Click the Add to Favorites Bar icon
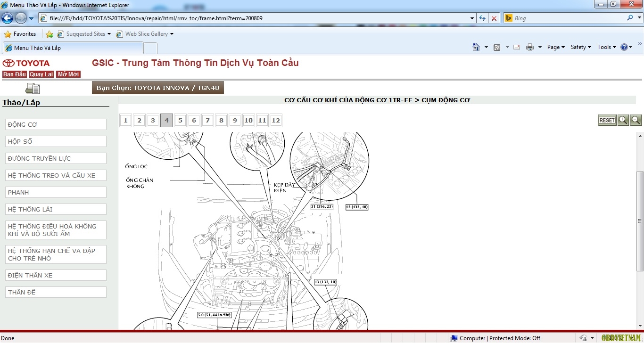The image size is (644, 343). pyautogui.click(x=50, y=34)
